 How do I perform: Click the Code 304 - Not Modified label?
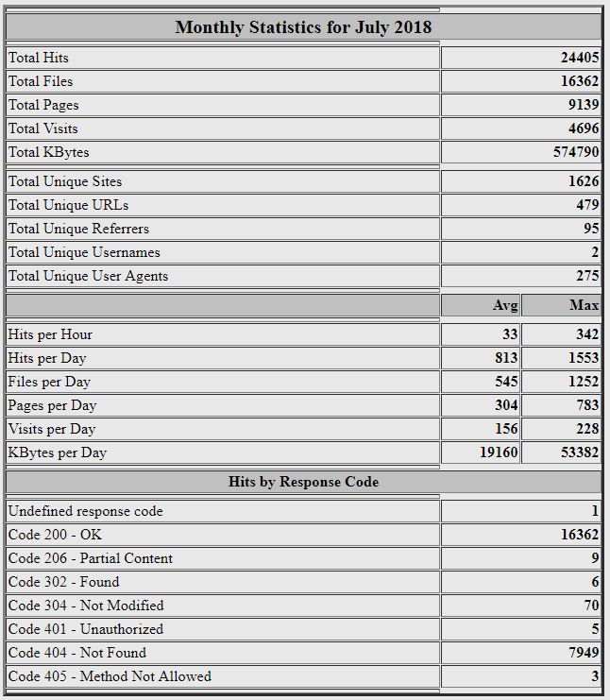click(x=86, y=606)
